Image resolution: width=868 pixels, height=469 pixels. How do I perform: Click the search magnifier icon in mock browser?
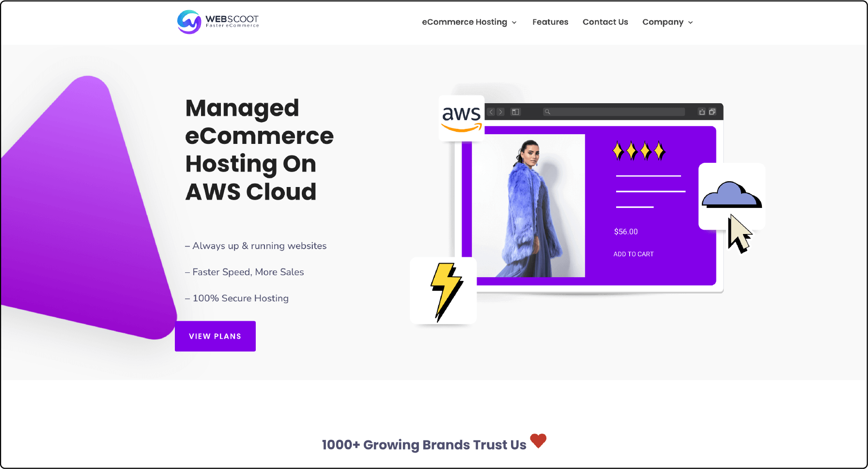(x=547, y=112)
